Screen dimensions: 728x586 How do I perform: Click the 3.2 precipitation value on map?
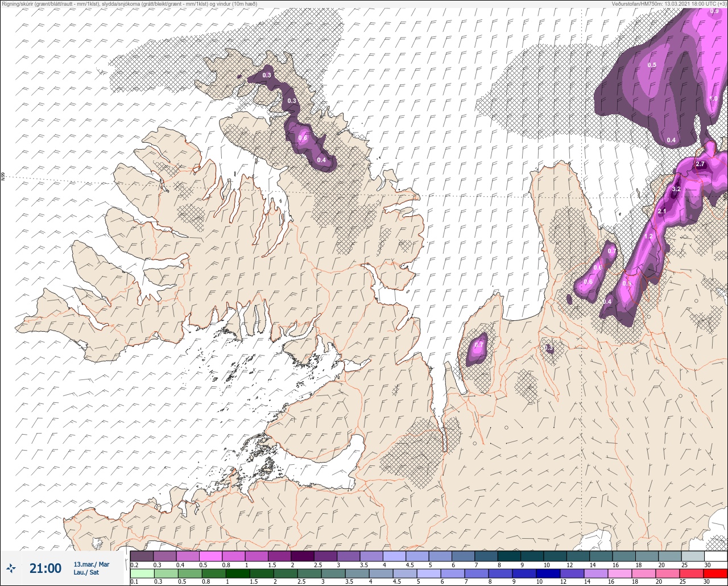click(676, 189)
